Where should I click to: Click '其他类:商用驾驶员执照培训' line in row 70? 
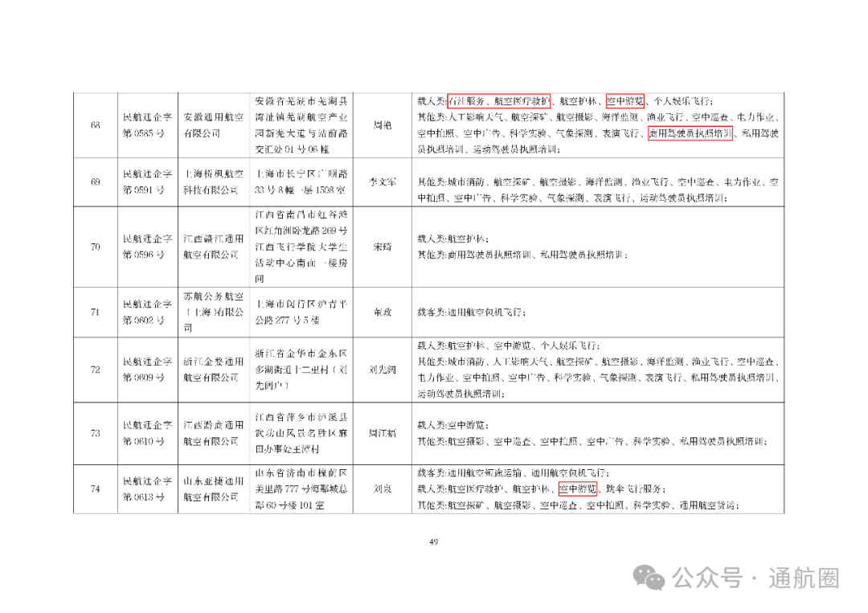522,255
